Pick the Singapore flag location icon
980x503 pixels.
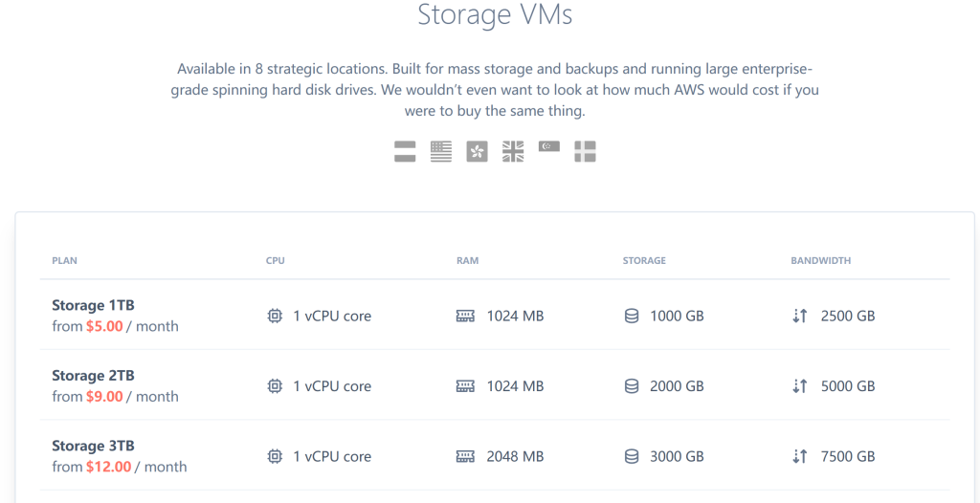tap(549, 147)
